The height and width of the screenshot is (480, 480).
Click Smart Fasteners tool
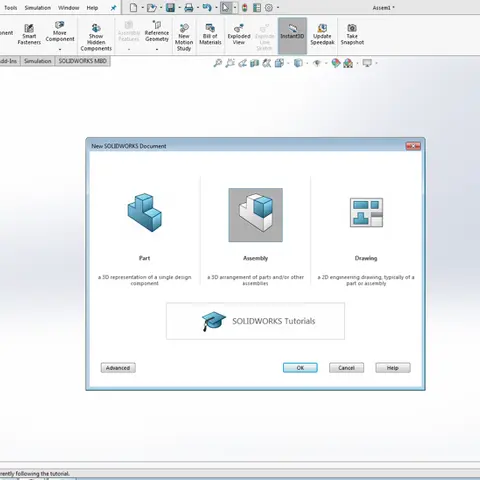(x=29, y=34)
